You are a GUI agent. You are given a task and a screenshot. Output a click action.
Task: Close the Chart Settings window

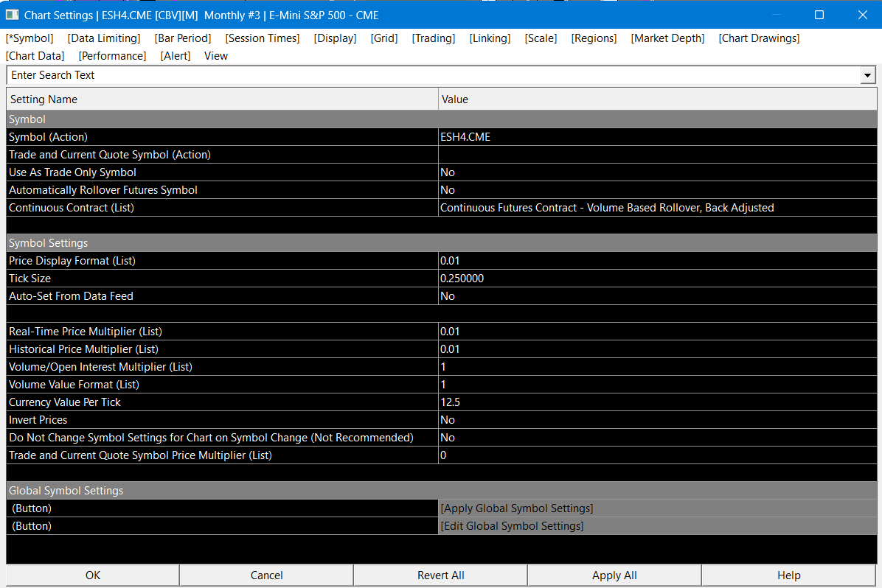tap(862, 15)
